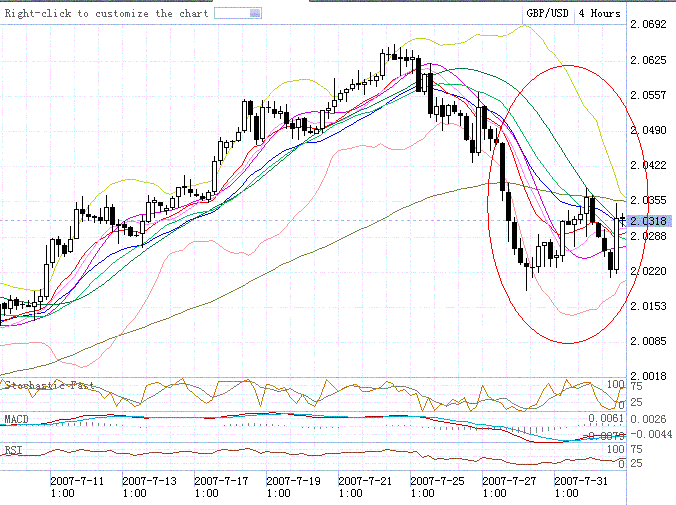This screenshot has width=676, height=505.
Task: Click the 4 Hours timeframe label
Action: coord(600,14)
